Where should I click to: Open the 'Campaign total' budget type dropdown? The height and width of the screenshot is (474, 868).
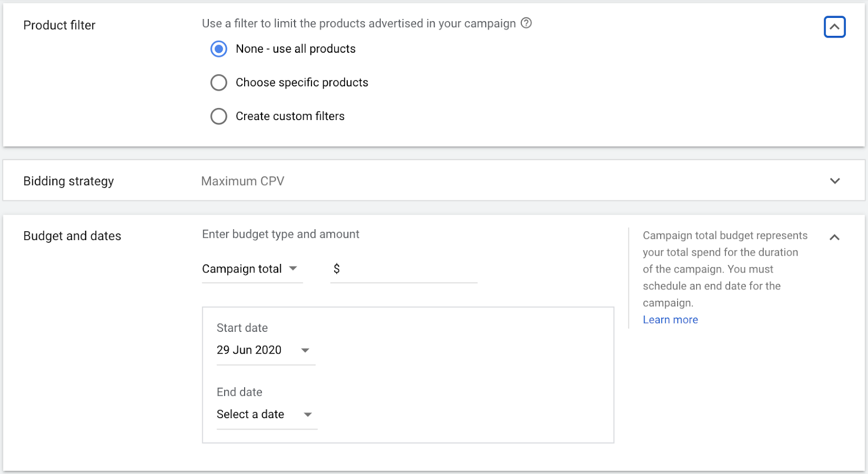tap(242, 269)
